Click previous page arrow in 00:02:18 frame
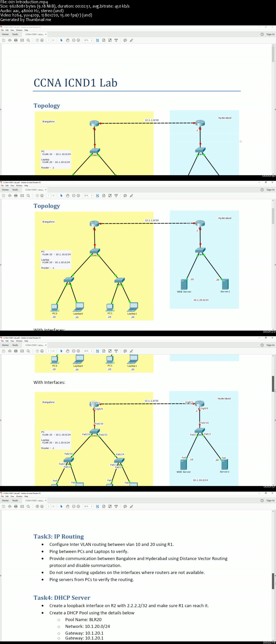The image size is (276, 644). pos(37,506)
